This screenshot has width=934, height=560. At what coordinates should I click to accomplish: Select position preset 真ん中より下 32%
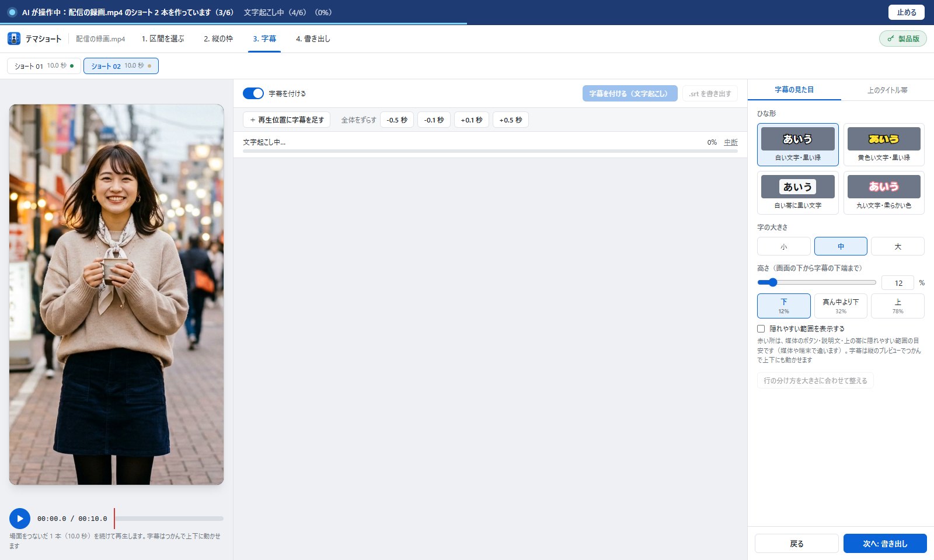tap(841, 306)
